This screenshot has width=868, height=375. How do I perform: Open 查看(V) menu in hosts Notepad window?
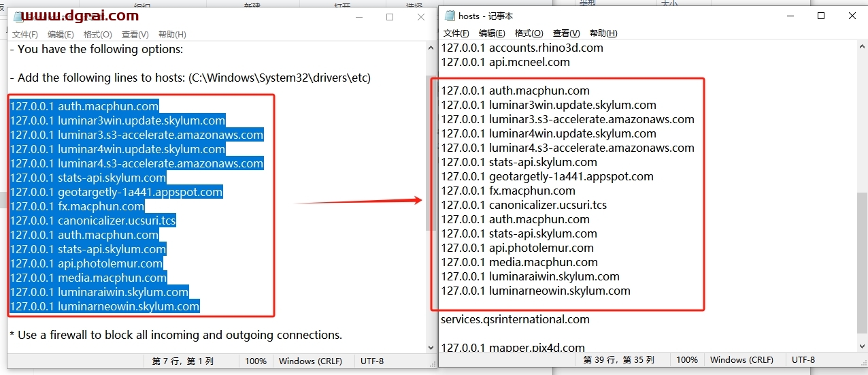point(566,33)
